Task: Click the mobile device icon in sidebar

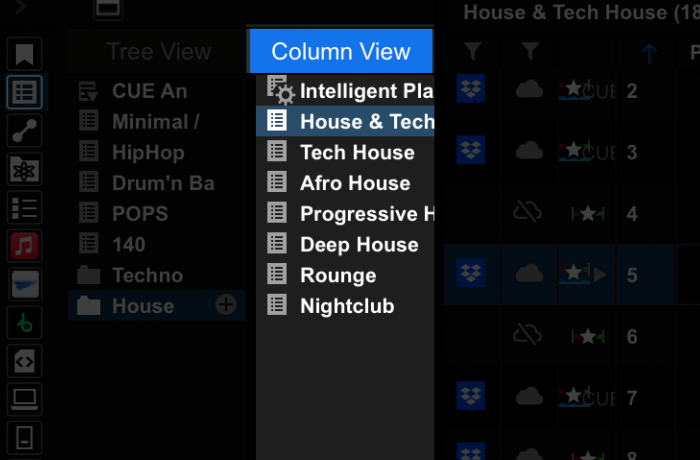Action: (25, 437)
